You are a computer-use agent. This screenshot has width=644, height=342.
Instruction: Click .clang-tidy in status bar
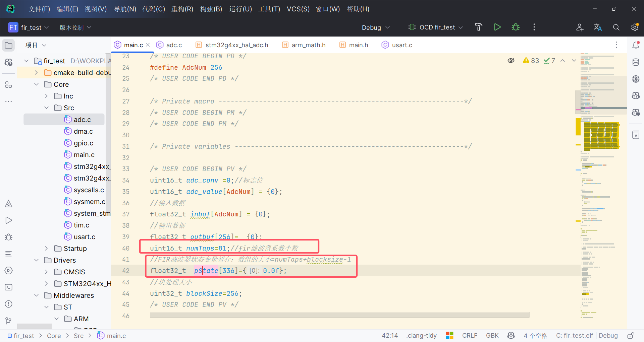click(422, 336)
